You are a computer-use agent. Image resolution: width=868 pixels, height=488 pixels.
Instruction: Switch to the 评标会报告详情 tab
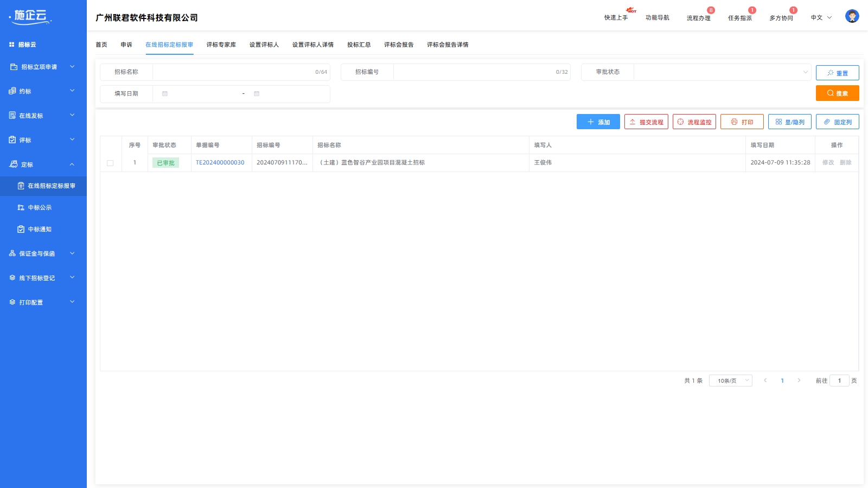[448, 45]
